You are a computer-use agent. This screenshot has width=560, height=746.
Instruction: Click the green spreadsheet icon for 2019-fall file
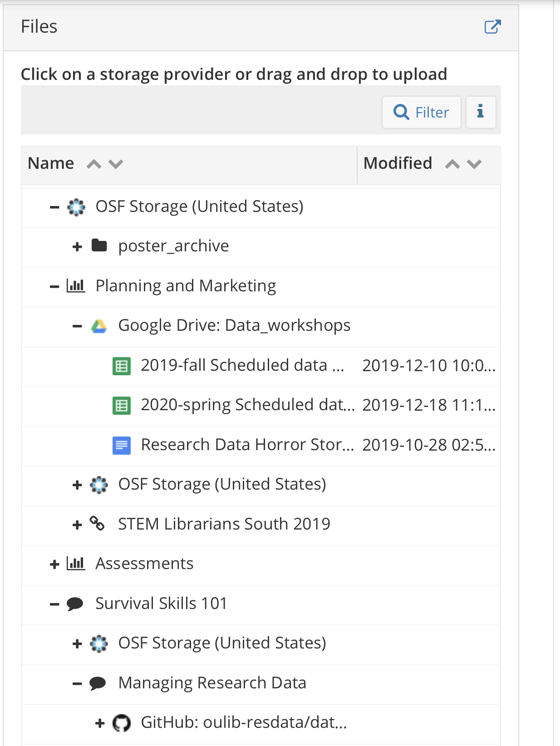[x=122, y=366]
